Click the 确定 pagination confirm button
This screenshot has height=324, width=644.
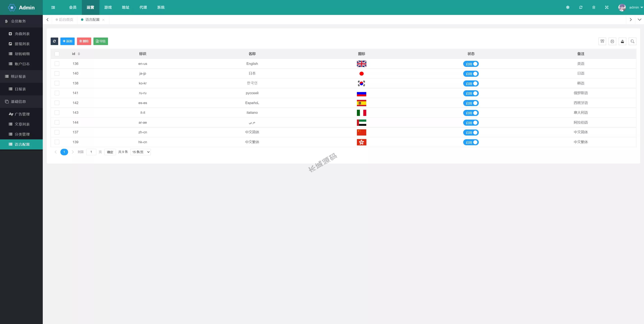[110, 152]
